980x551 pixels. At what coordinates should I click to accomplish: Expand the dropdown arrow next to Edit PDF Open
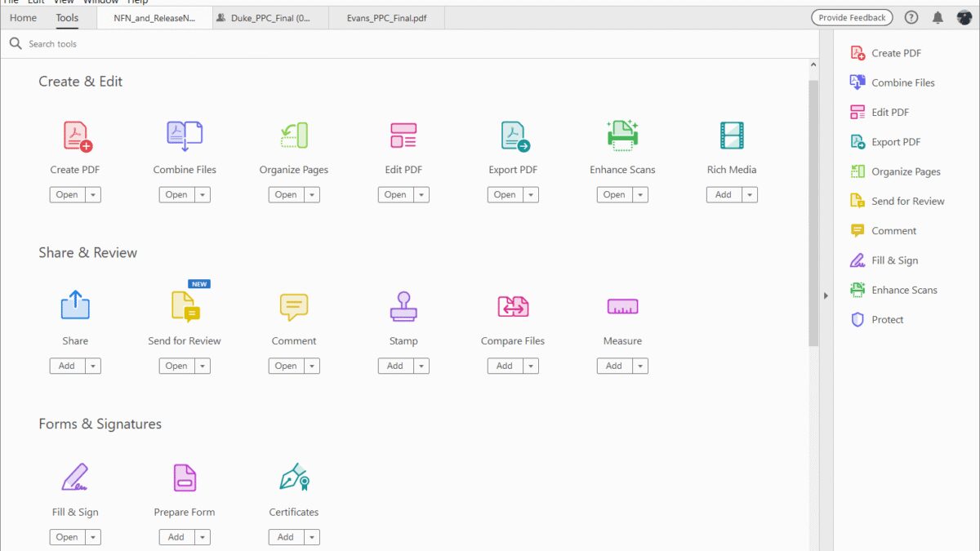pos(421,195)
